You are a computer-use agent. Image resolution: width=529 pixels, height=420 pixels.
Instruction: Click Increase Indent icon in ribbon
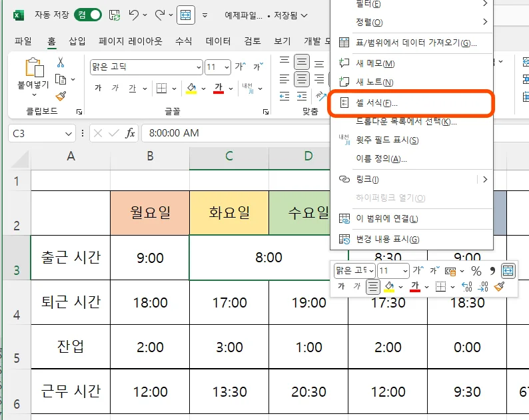point(302,97)
